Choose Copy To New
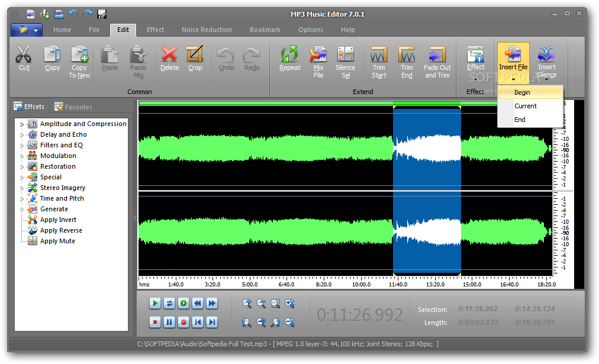 coord(79,62)
